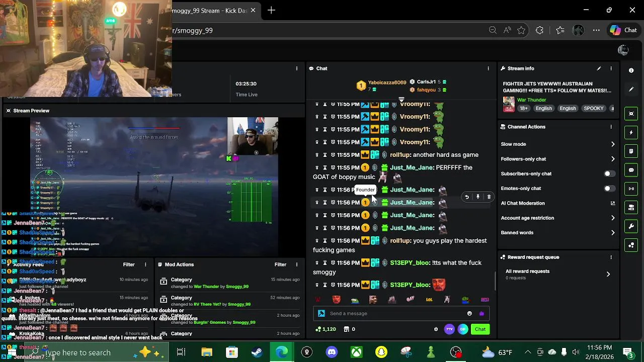Pin the hovered Just_Me_Jane chat message

477,197
